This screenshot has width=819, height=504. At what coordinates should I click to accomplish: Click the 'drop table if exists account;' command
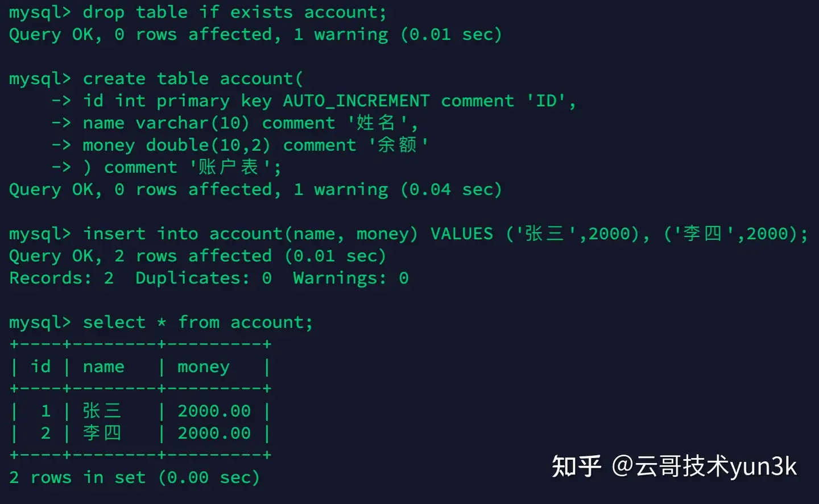coord(234,12)
